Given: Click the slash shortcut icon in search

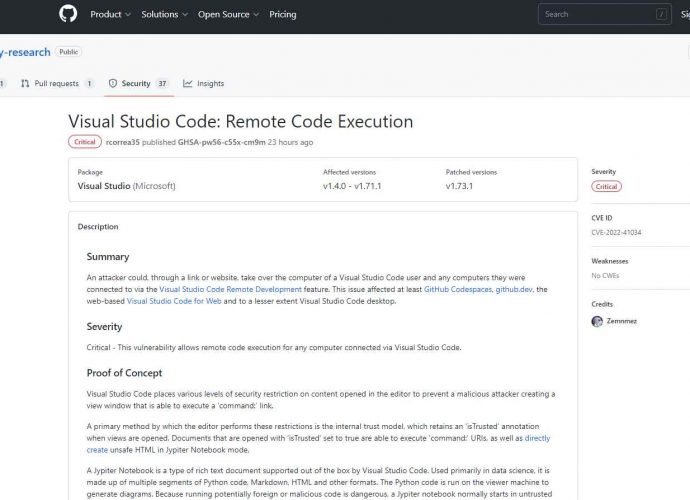Looking at the screenshot, I should point(661,15).
